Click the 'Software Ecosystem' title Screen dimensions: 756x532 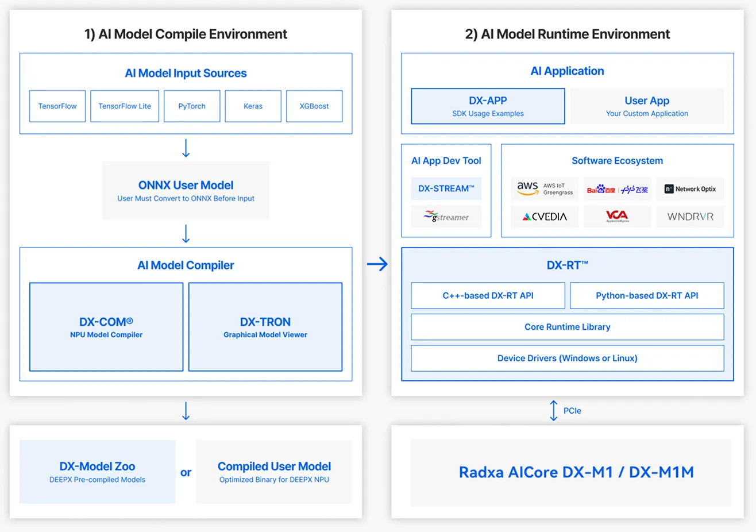pos(618,161)
